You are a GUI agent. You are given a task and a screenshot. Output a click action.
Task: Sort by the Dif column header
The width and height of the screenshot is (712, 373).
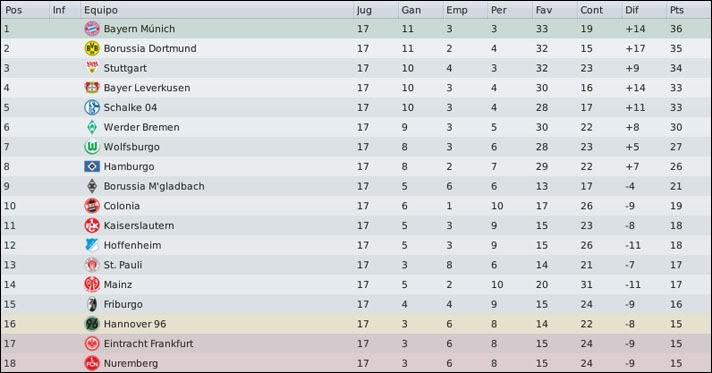[632, 10]
